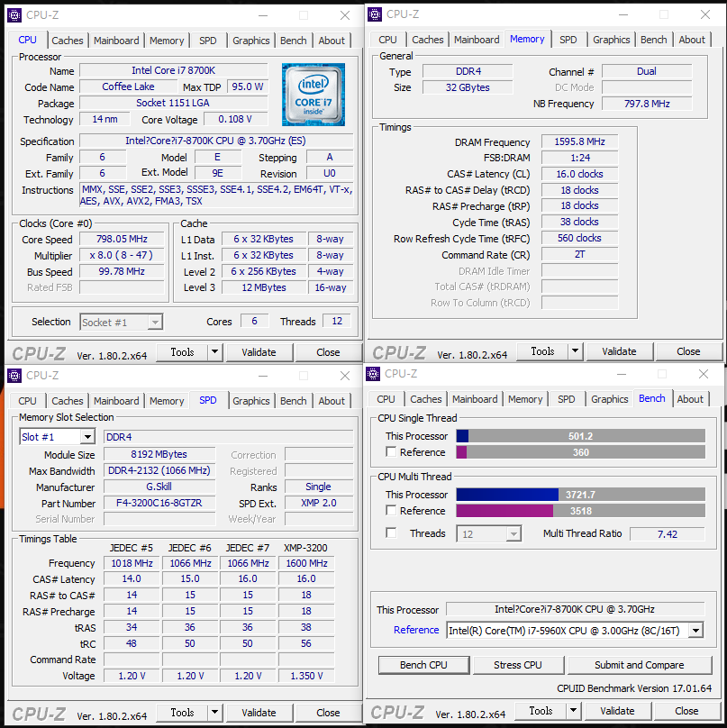Viewport: 727px width, 728px height.
Task: Tick the Threads checkbox in Bench window
Action: (391, 532)
